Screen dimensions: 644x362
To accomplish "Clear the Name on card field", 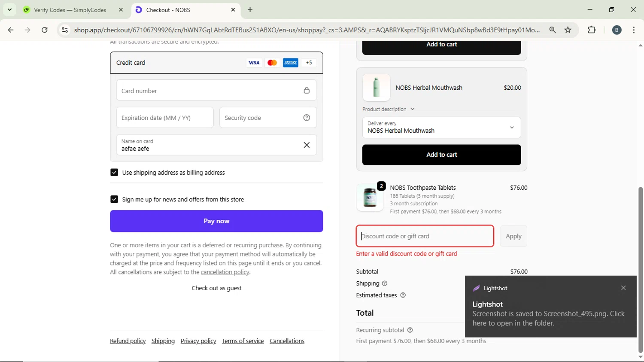I will click(x=307, y=145).
